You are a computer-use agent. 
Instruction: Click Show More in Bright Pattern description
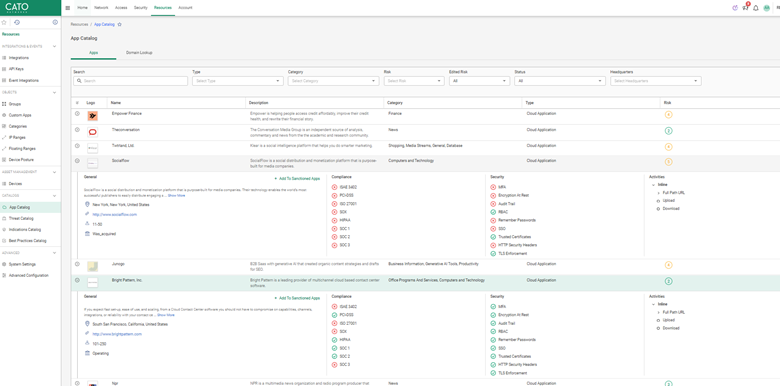click(166, 315)
